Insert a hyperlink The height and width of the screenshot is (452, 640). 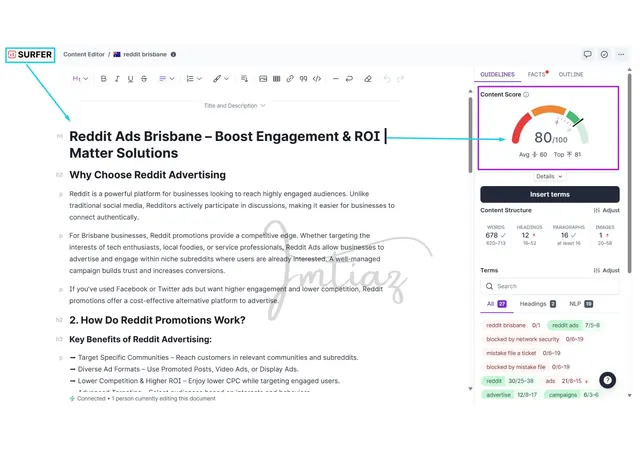[290, 79]
